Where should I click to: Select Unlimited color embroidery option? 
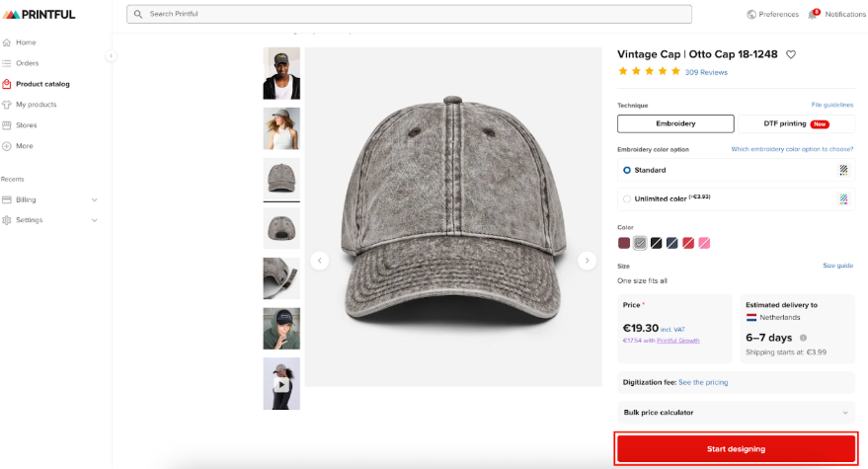pos(627,198)
